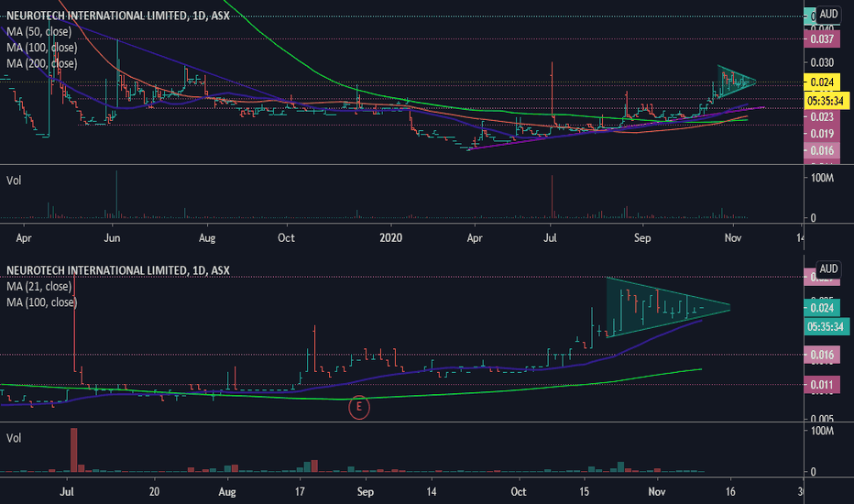Click the Vol label on the bottom chart
The image size is (854, 504).
[14, 438]
